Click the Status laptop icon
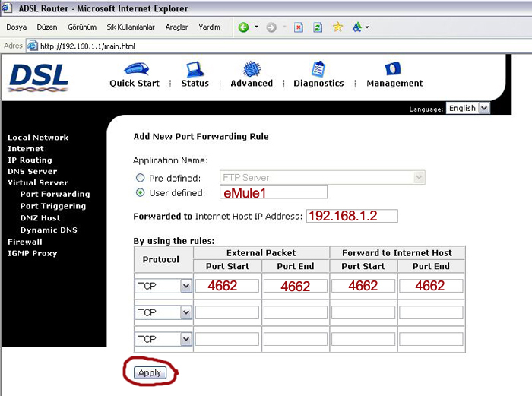Image resolution: width=532 pixels, height=396 pixels. pos(195,69)
